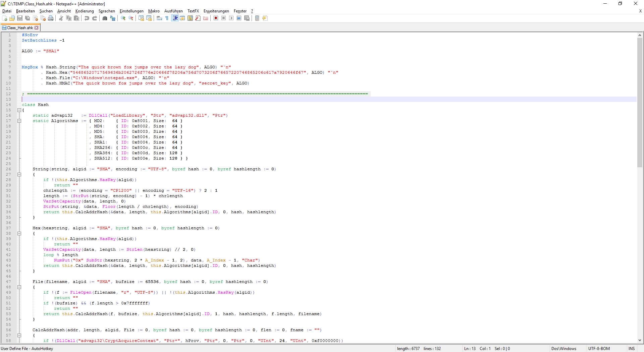Start recording a macro

click(216, 18)
